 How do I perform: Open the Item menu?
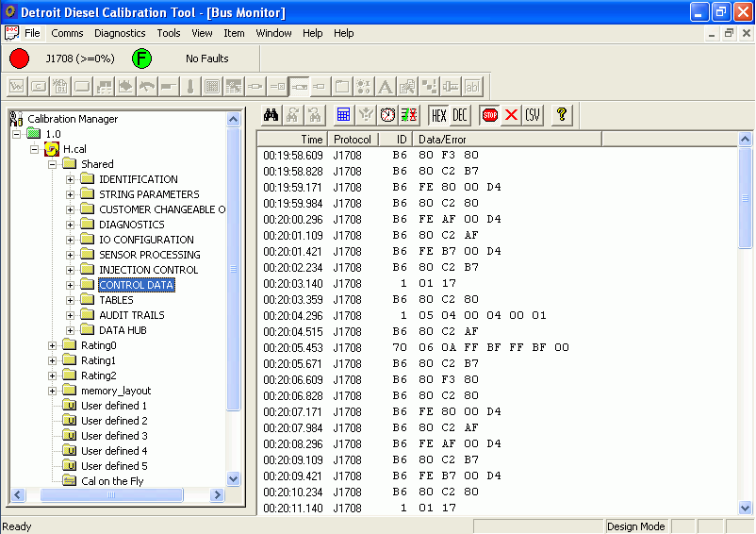(x=234, y=33)
